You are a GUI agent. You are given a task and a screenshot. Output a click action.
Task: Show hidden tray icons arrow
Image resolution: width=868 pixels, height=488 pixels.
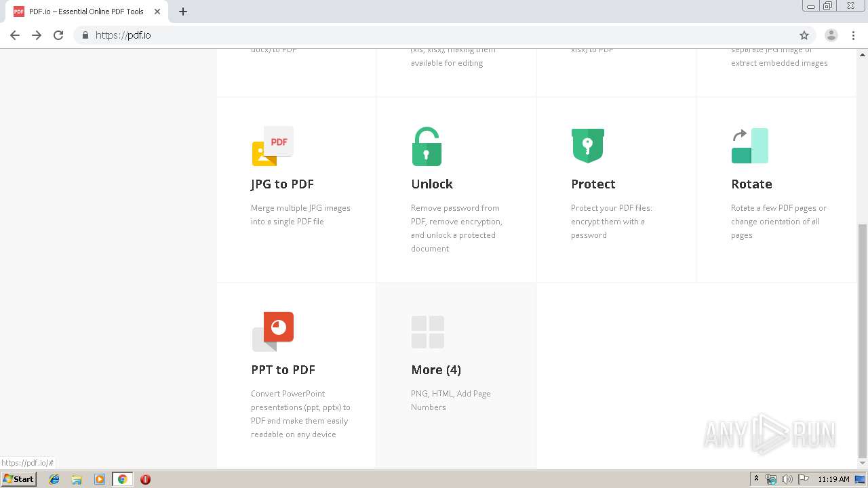[x=756, y=479]
